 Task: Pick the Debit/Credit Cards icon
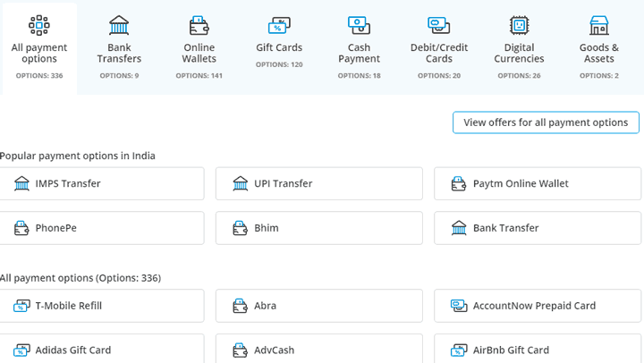[438, 25]
